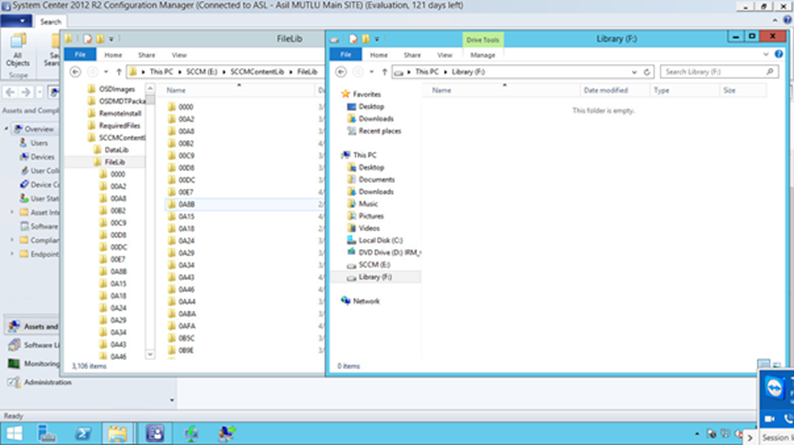Click Back arrow in Library (F:) window

(341, 72)
